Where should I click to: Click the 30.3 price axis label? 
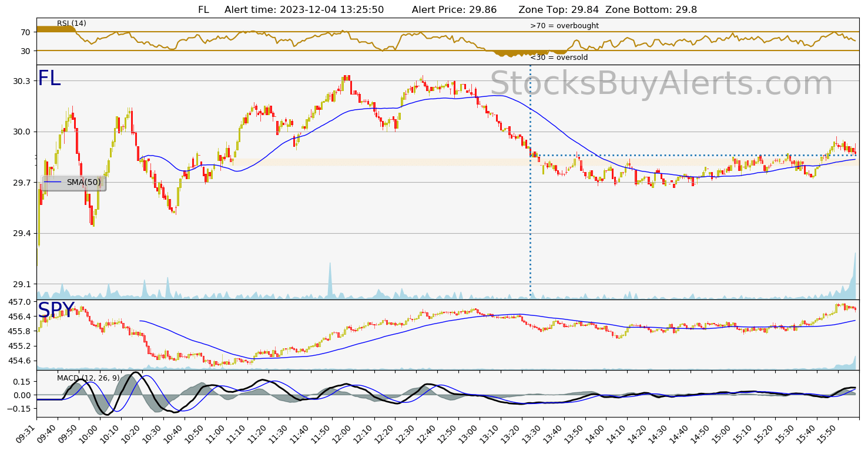(22, 81)
